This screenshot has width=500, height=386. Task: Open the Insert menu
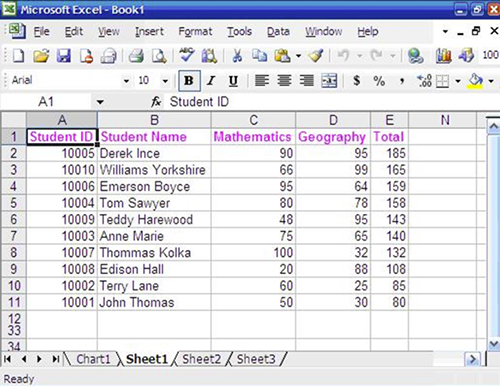click(x=149, y=32)
